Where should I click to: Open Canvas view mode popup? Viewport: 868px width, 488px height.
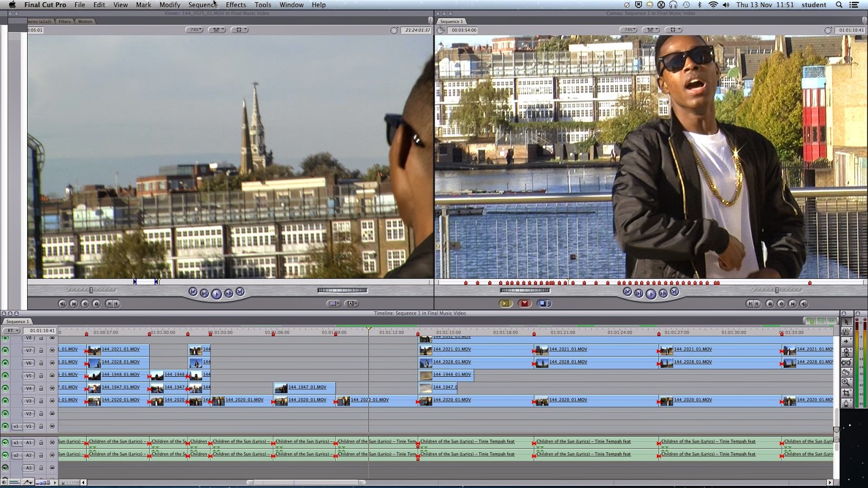(x=674, y=30)
